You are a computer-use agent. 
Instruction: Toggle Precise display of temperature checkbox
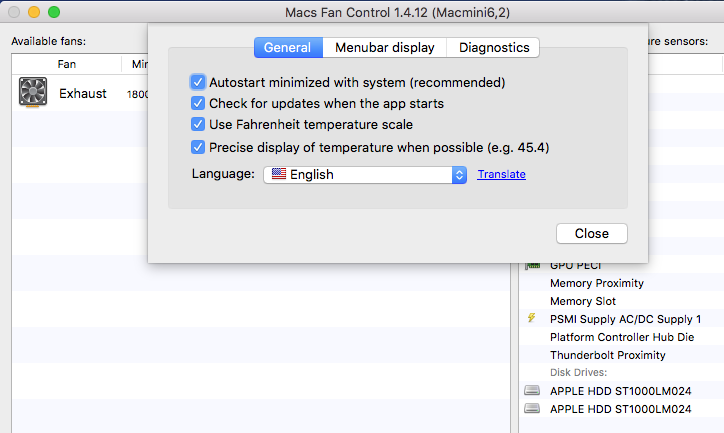198,147
